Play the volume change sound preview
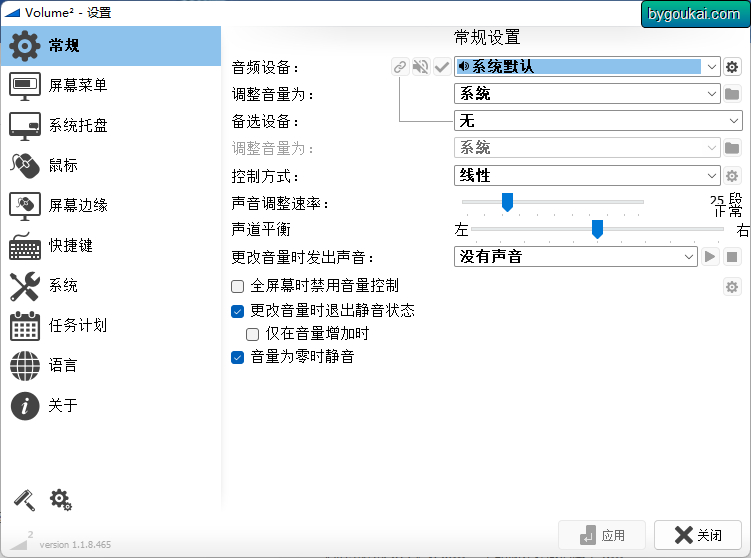 click(x=710, y=257)
